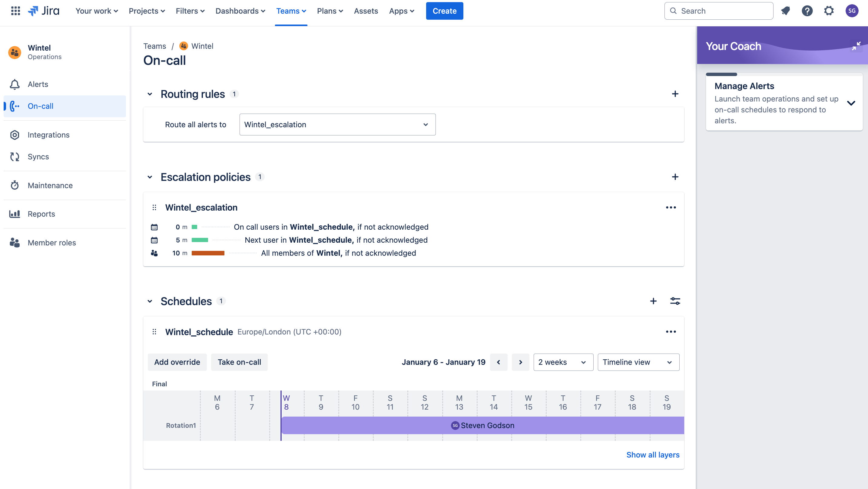Screen dimensions: 868x489
Task: Open Alerts in the sidebar
Action: [65, 84]
